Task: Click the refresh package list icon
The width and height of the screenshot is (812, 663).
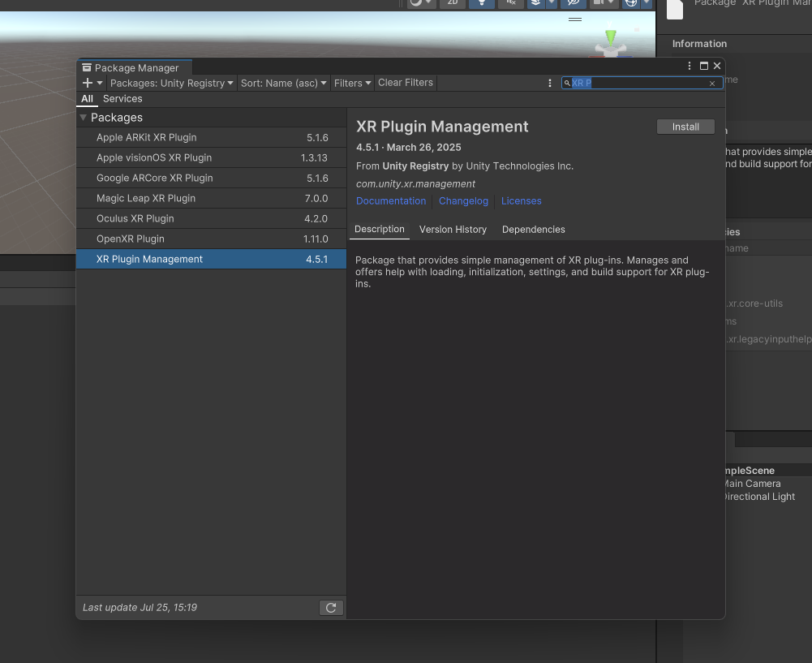Action: pos(331,608)
